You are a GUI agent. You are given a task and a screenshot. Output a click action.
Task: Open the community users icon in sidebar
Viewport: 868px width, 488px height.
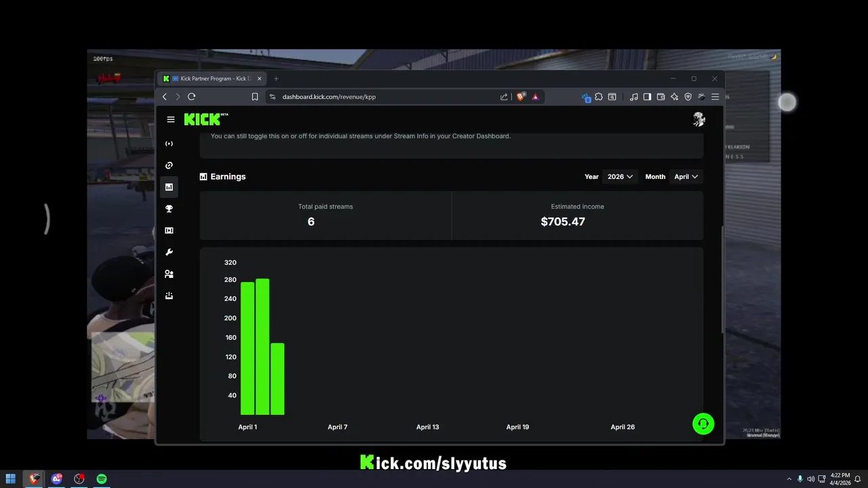pyautogui.click(x=169, y=274)
